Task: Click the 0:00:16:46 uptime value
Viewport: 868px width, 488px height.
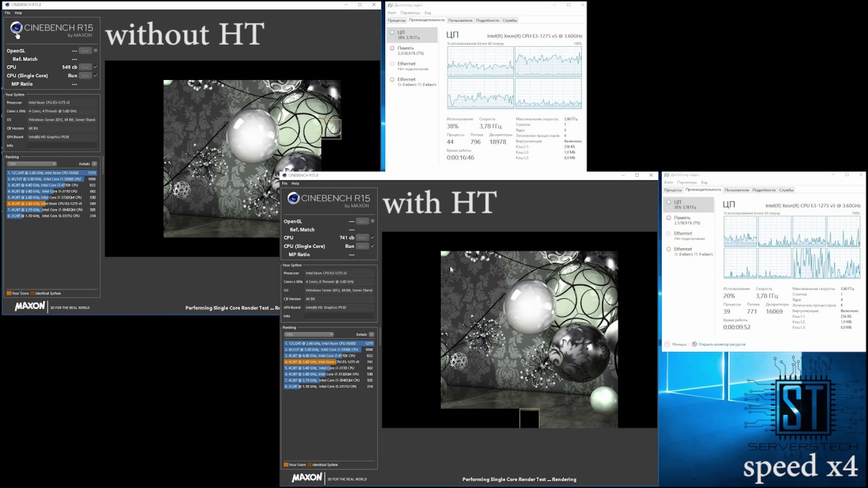Action: [x=460, y=157]
